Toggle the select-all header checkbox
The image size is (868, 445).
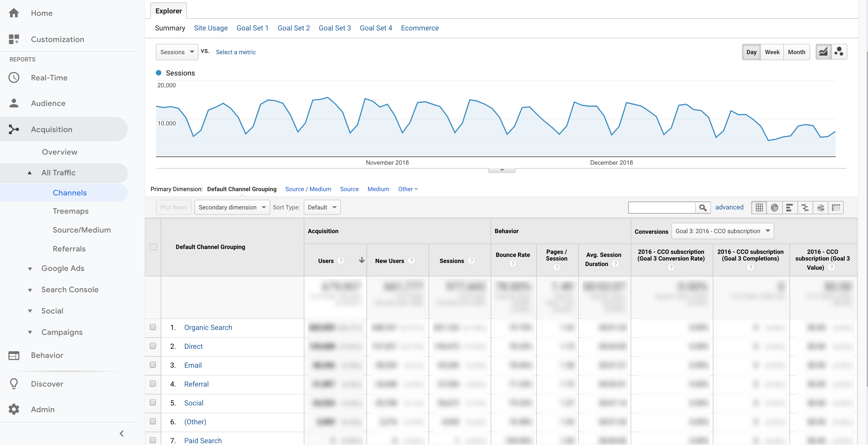tap(153, 247)
